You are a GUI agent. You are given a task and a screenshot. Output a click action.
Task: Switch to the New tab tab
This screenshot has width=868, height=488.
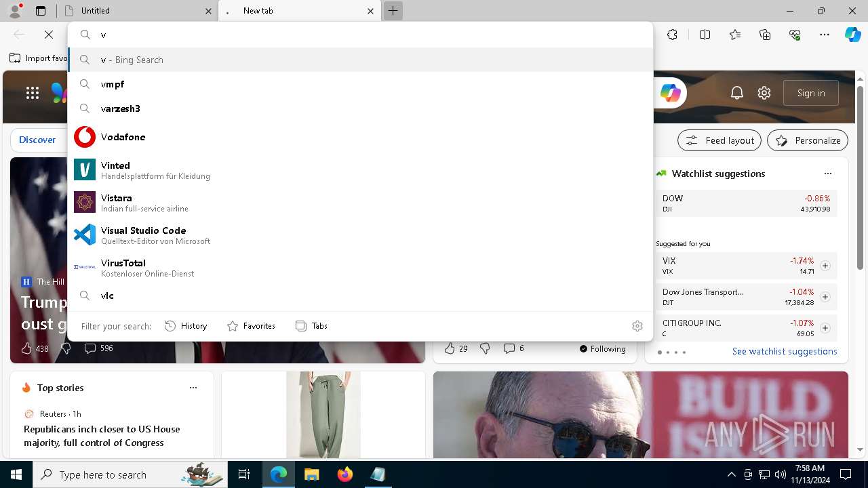(299, 11)
